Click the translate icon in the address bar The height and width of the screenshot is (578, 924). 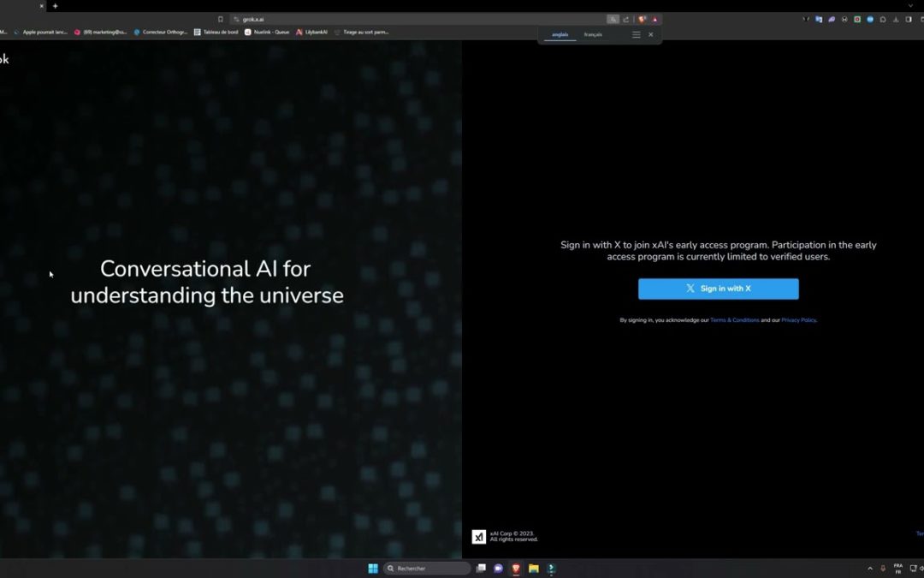click(613, 20)
